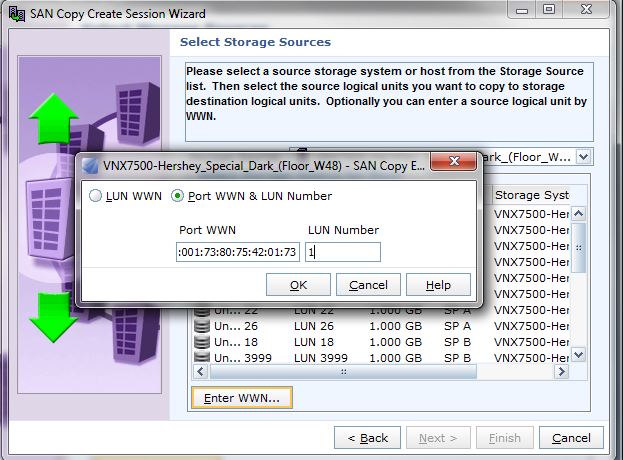
Task: Select the 'LUN 26' name cell
Action: tap(314, 326)
